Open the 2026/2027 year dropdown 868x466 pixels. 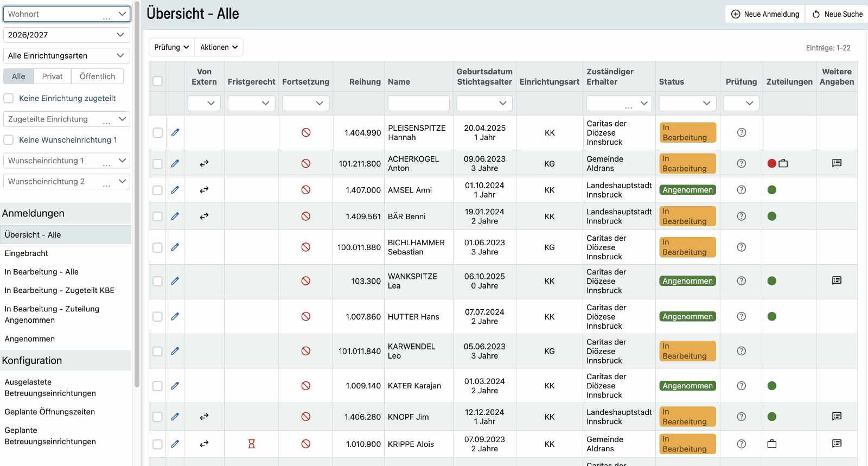pos(66,35)
